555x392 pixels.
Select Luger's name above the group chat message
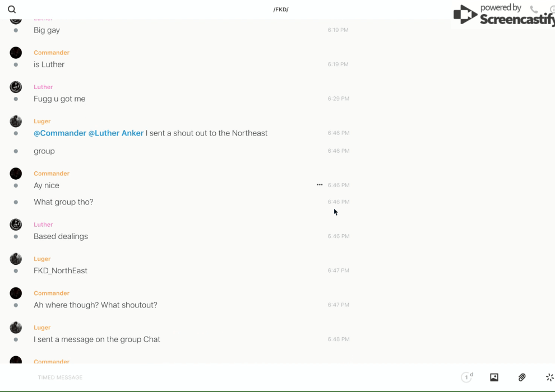point(42,328)
